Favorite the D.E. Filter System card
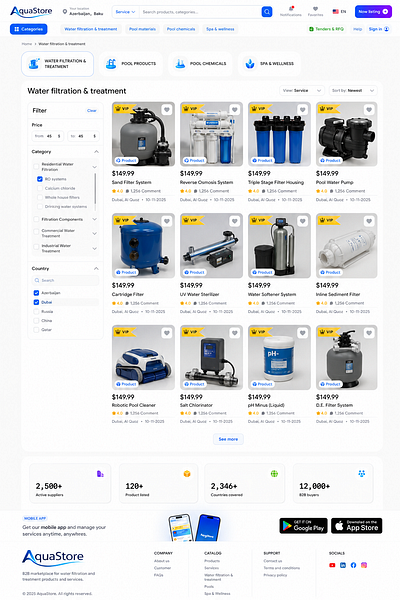Screen dimensions: 400x600 pos(369,333)
